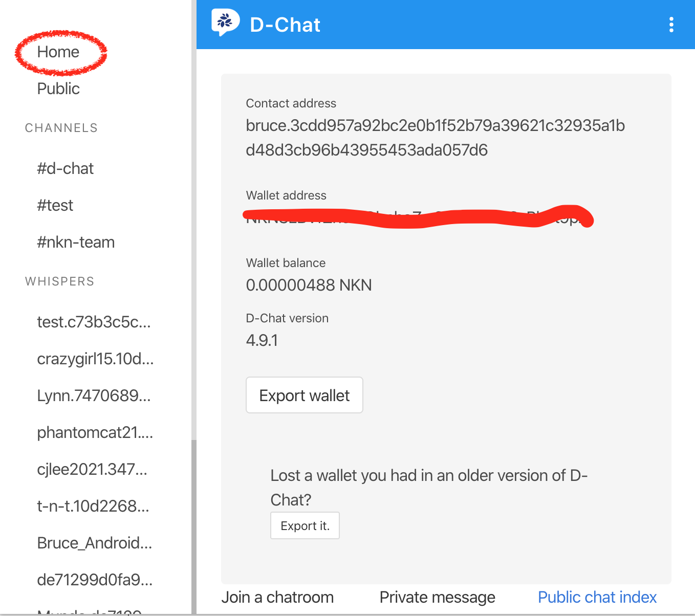
Task: Open whisper with phantomcat21....
Action: coord(95,432)
